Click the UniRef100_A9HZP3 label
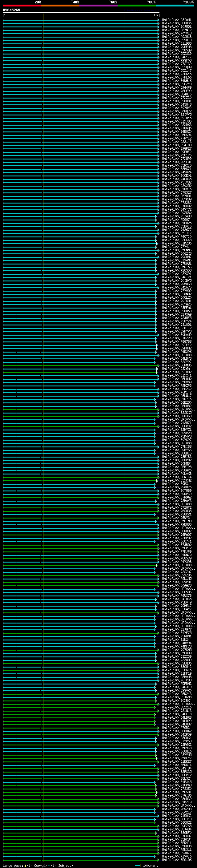 176,386
